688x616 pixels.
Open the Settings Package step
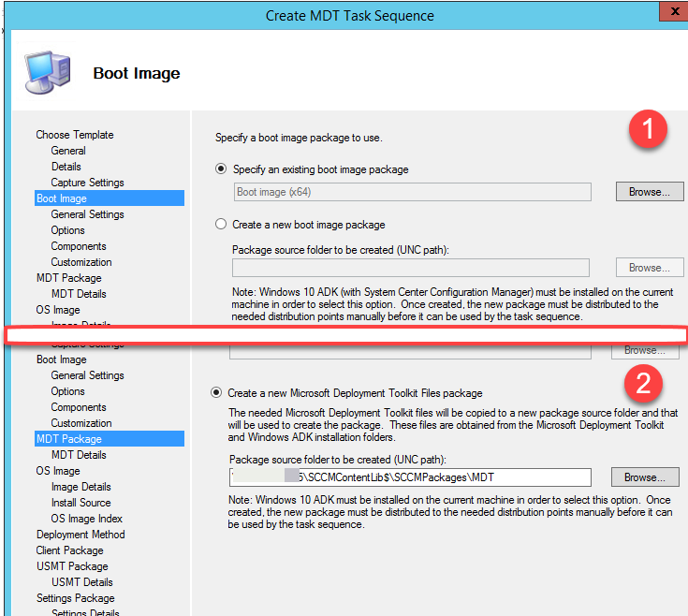76,598
